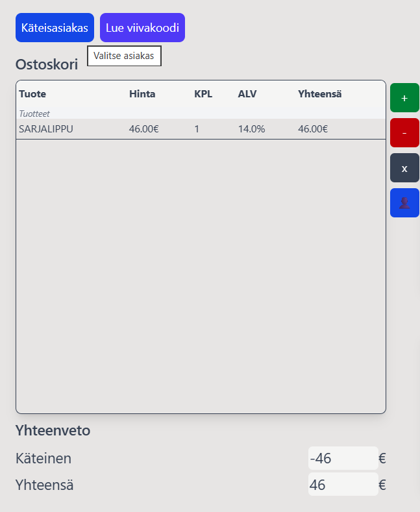Click the Käteisasiakas button
The height and width of the screenshot is (512, 420).
tap(55, 28)
